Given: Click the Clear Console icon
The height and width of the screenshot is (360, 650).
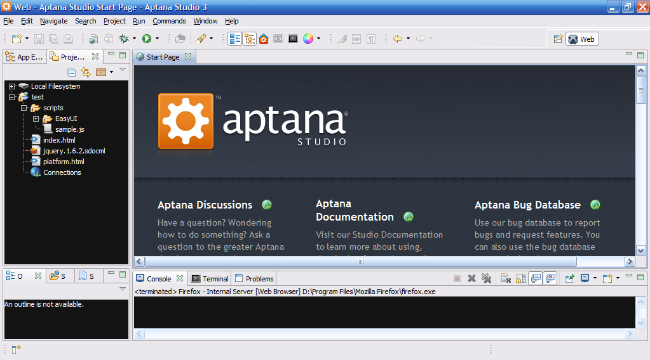Looking at the screenshot, I should pyautogui.click(x=505, y=278).
